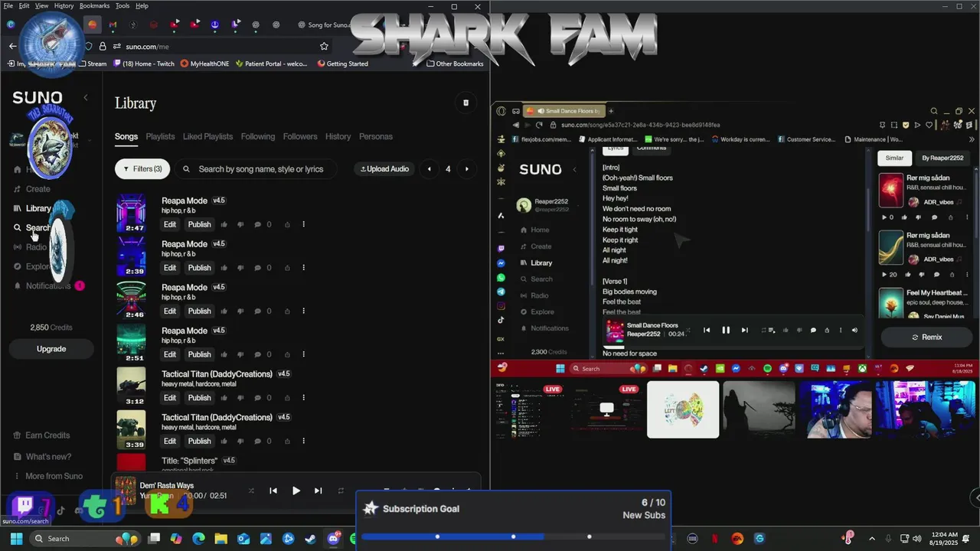Dislike the first Reapa Mode song (2:47)
Viewport: 980px width, 551px height.
click(240, 224)
